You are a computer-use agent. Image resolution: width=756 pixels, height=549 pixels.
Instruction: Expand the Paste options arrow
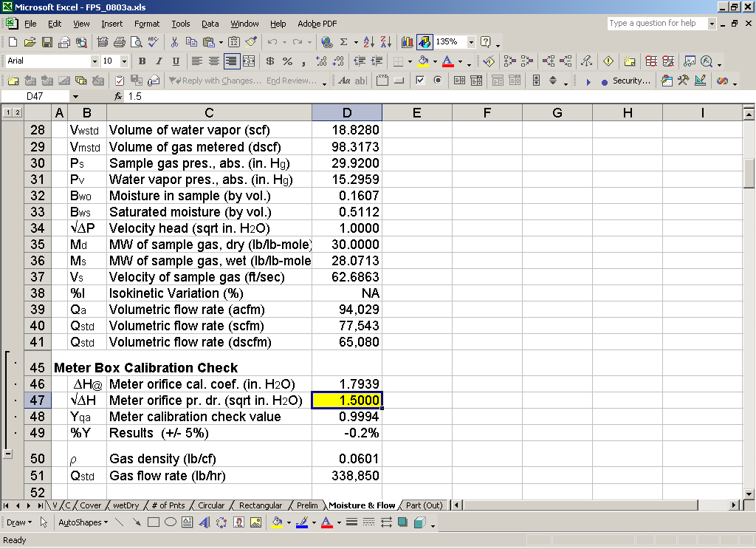pos(221,42)
